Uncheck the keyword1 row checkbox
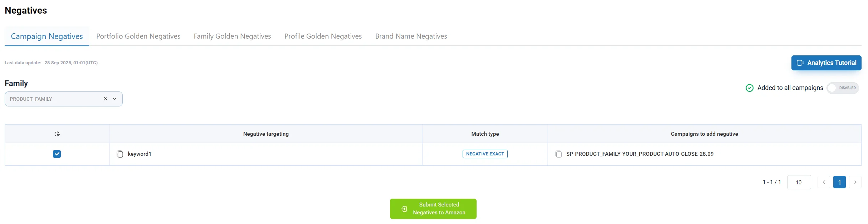Image resolution: width=868 pixels, height=224 pixels. pos(57,154)
